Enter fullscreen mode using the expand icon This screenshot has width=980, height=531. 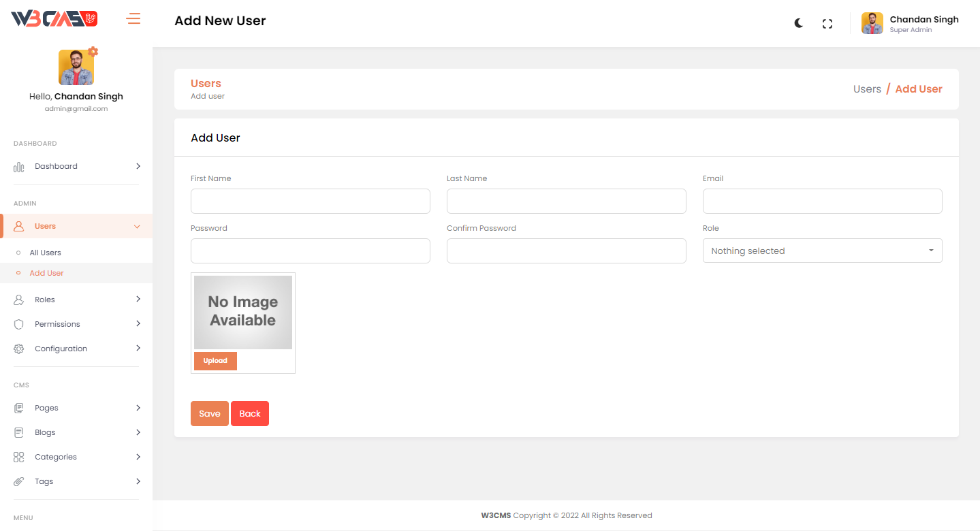point(827,24)
